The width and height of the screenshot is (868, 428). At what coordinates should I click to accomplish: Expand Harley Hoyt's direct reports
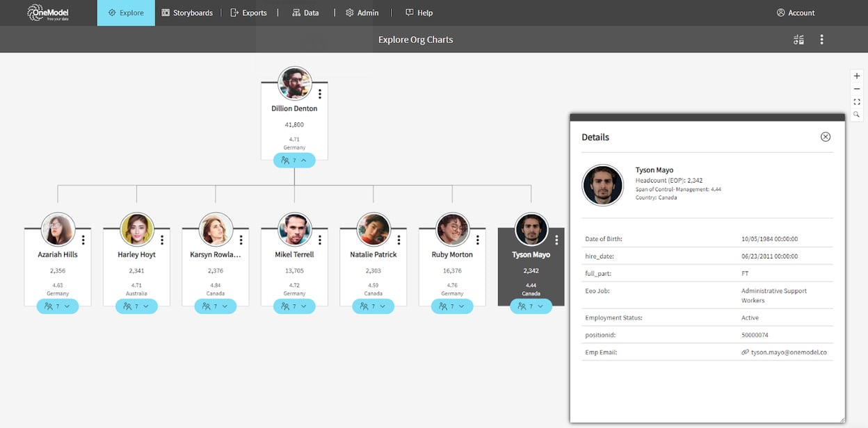click(x=136, y=306)
